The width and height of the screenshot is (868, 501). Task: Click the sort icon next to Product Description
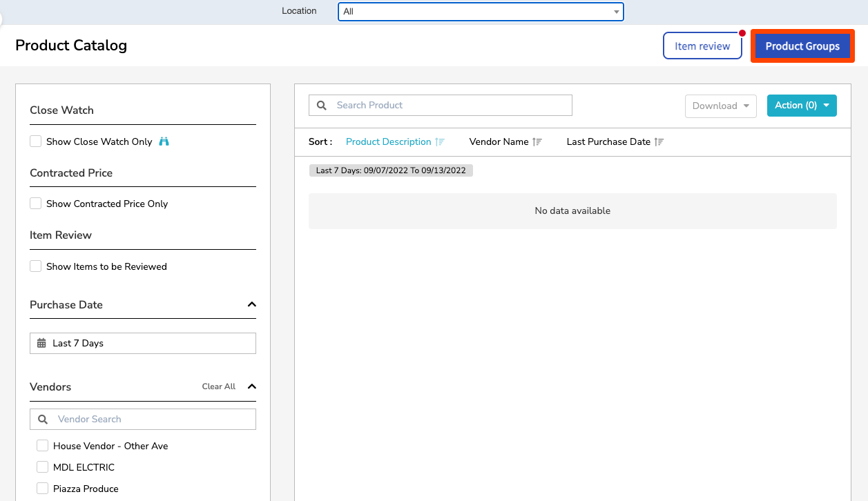[x=440, y=141]
